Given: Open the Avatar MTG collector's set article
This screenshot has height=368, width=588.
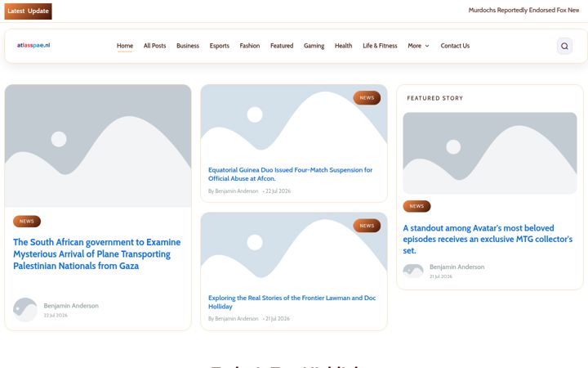Looking at the screenshot, I should point(488,239).
